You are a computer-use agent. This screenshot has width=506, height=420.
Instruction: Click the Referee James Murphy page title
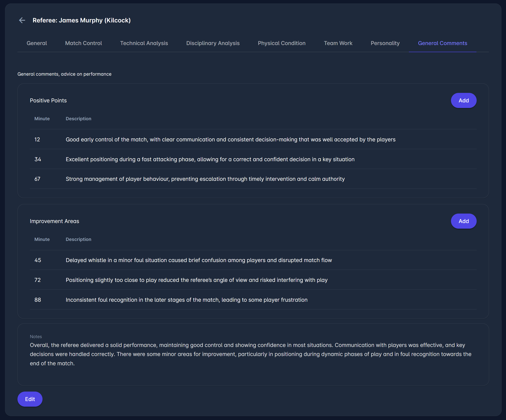coord(81,20)
